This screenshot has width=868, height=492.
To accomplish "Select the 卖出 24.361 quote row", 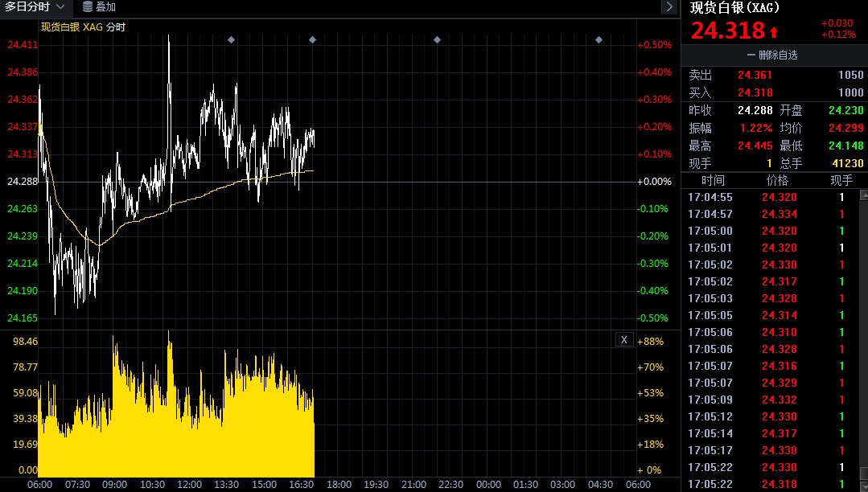I will tap(775, 75).
